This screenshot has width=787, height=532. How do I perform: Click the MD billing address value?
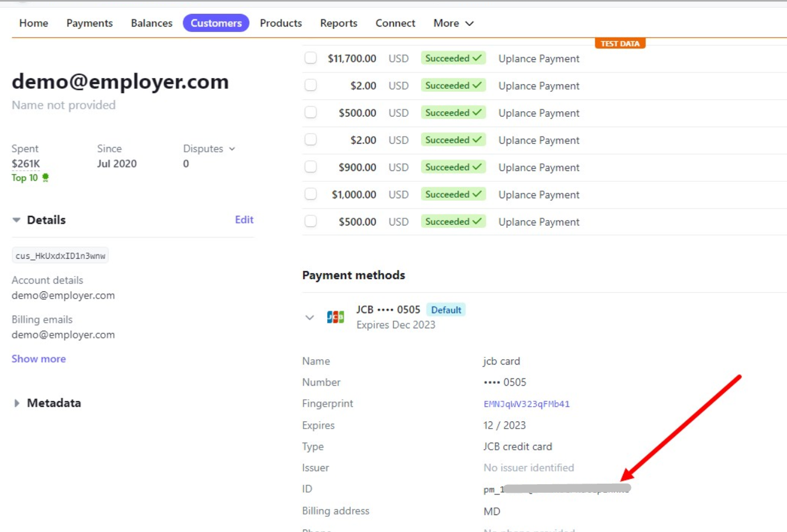tap(492, 511)
